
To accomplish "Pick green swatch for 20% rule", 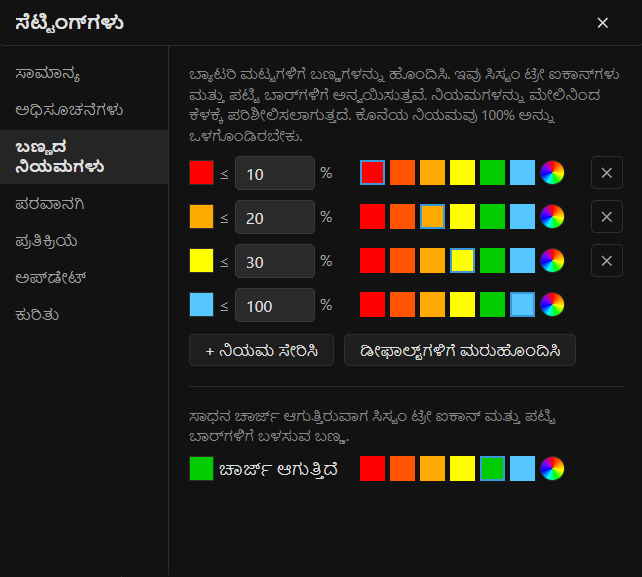I will tap(493, 217).
